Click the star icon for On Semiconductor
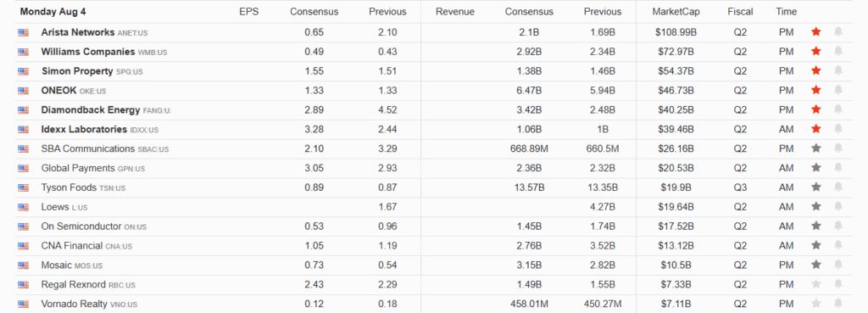The image size is (868, 313). (x=815, y=226)
